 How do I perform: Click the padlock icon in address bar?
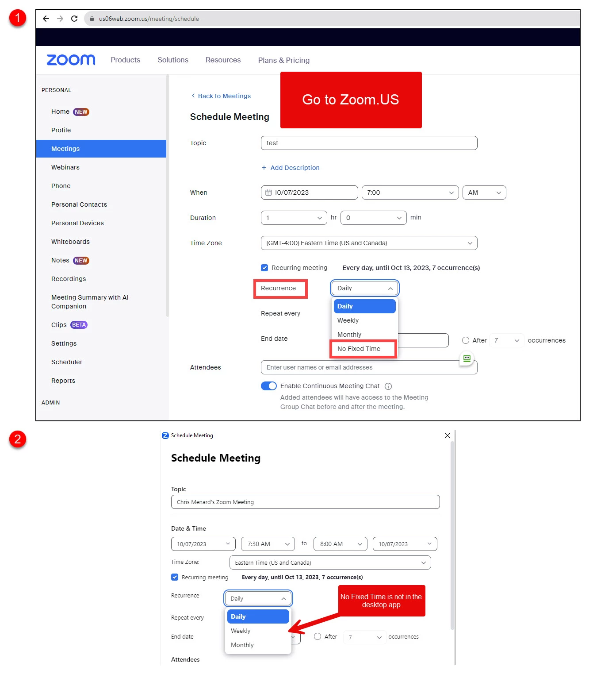click(x=92, y=19)
